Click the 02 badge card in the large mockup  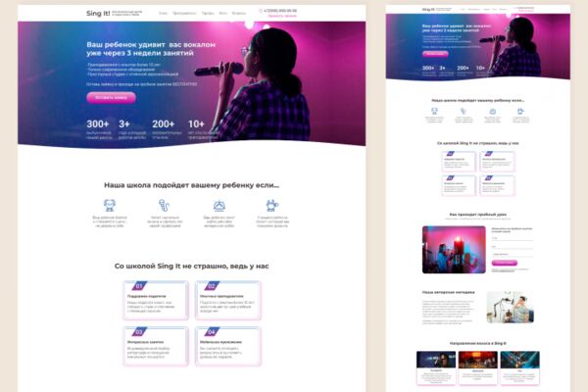coord(228,301)
